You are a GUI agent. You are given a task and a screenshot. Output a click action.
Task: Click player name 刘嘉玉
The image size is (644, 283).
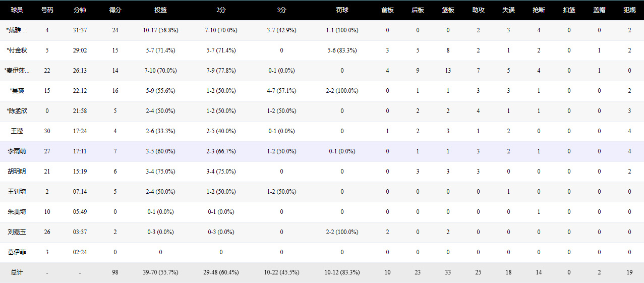click(17, 232)
